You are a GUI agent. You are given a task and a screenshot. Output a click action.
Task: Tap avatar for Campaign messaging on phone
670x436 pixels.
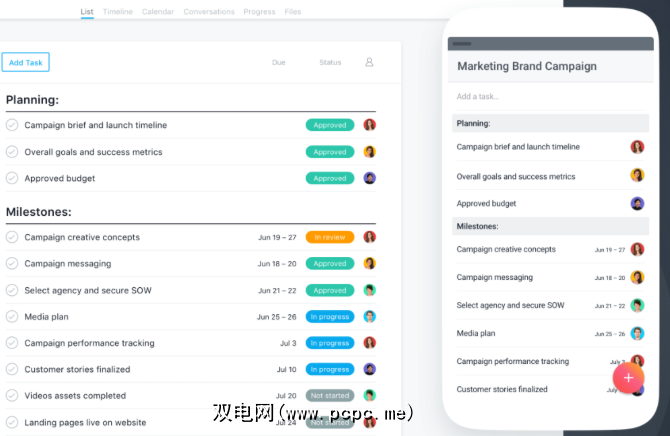pyautogui.click(x=637, y=277)
